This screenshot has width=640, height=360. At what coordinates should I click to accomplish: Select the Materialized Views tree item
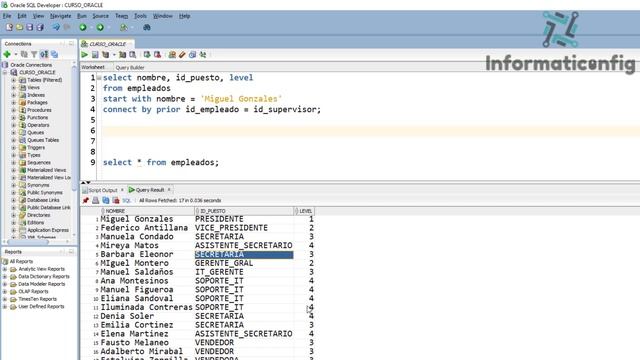(x=47, y=170)
